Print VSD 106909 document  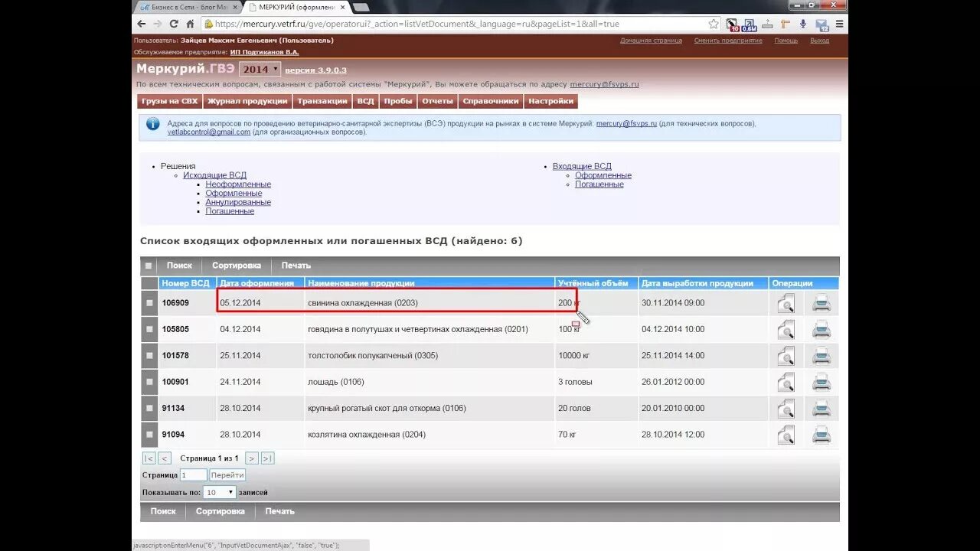(822, 304)
